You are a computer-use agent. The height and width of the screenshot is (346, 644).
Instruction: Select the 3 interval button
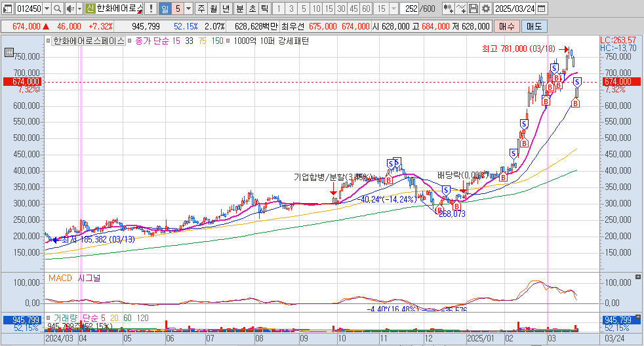click(291, 9)
